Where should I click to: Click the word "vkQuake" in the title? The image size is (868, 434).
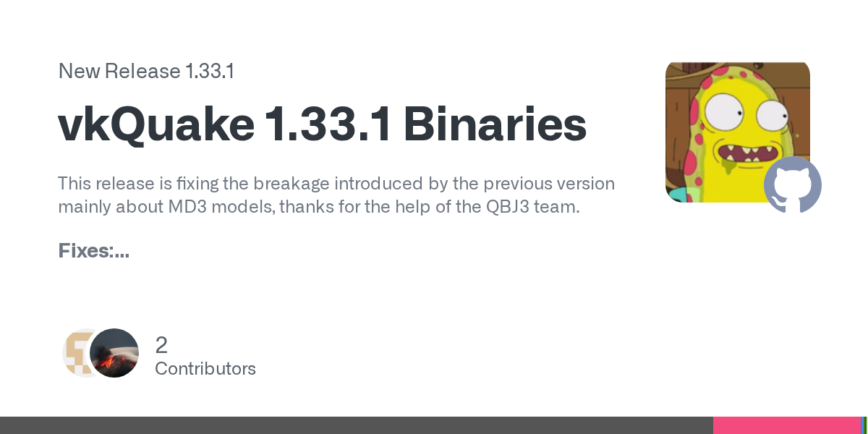(156, 124)
